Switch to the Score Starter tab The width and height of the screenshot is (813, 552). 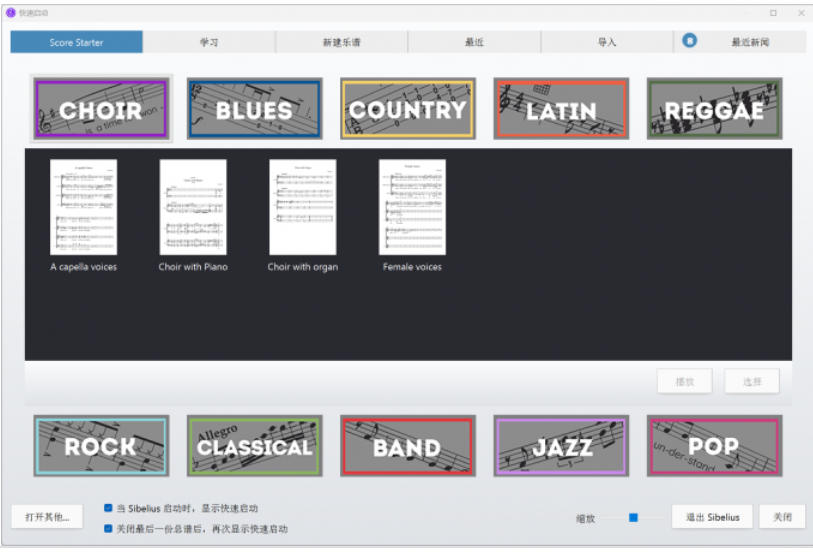[x=76, y=42]
